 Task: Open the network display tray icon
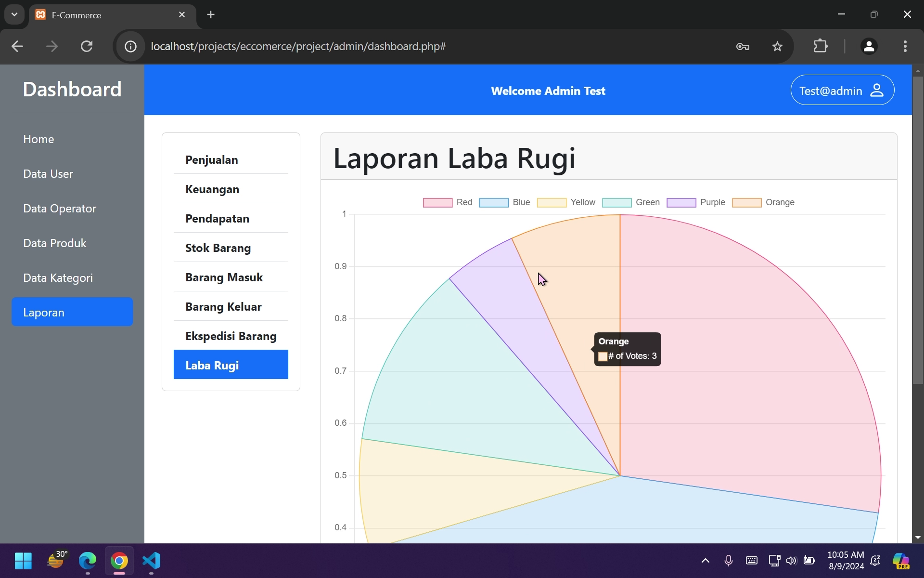(774, 561)
